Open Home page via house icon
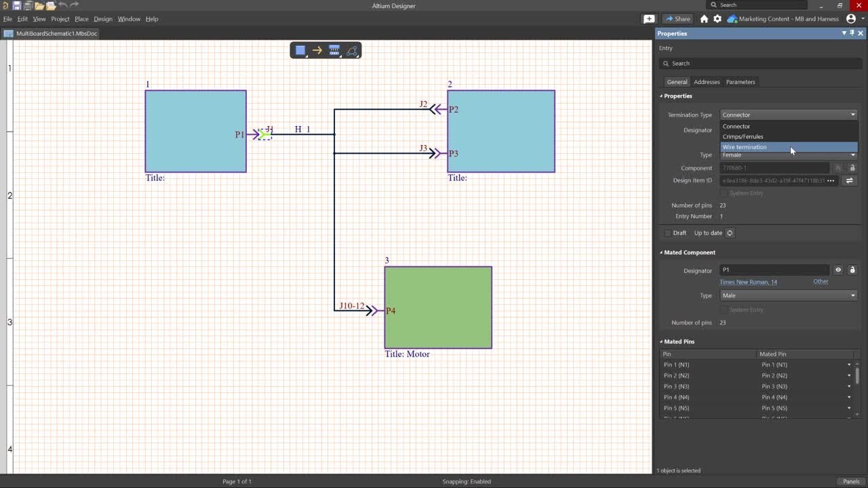868x488 pixels. 704,19
